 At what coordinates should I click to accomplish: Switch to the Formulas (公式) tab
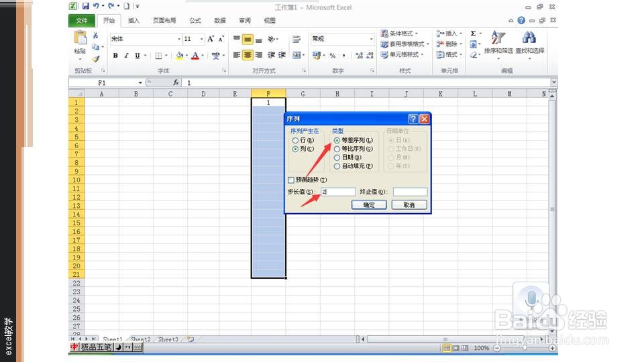coord(195,21)
